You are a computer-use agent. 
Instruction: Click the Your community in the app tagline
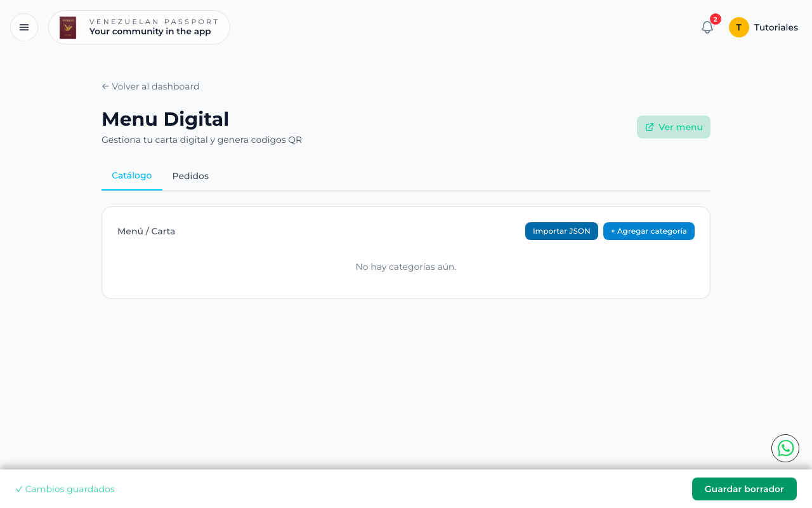click(x=150, y=32)
